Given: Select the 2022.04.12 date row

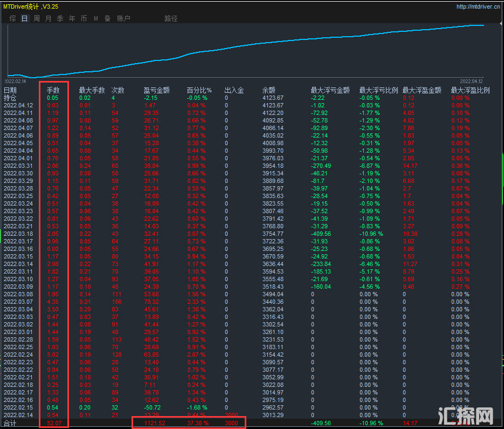Looking at the screenshot, I should coord(18,105).
